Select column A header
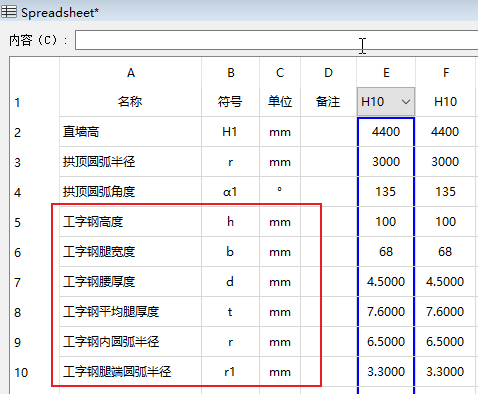Screen dimensions: 478x394 coord(131,73)
